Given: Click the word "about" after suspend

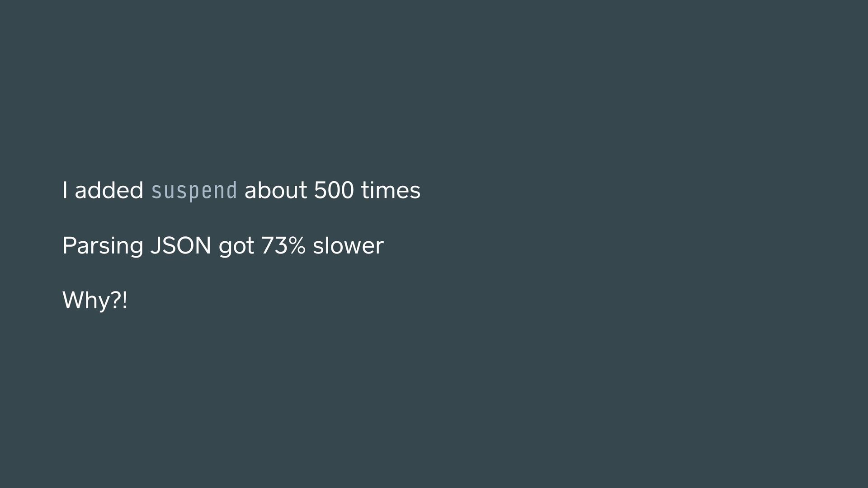Looking at the screenshot, I should pos(275,190).
